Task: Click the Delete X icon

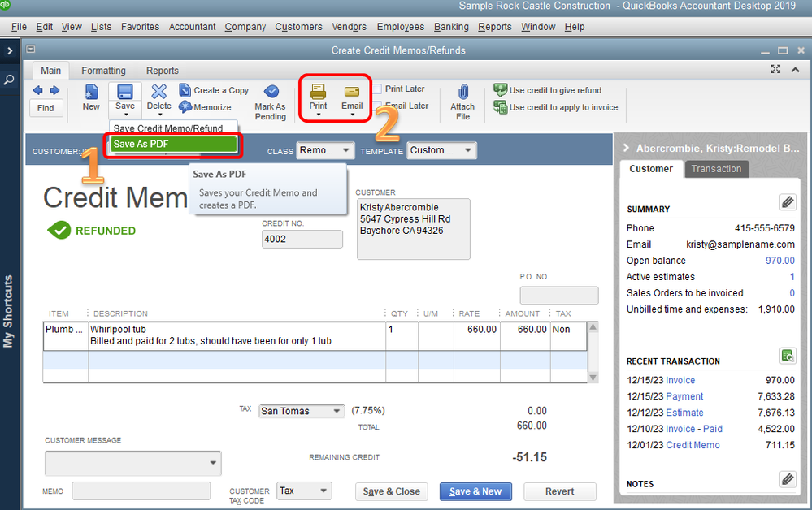Action: point(159,92)
